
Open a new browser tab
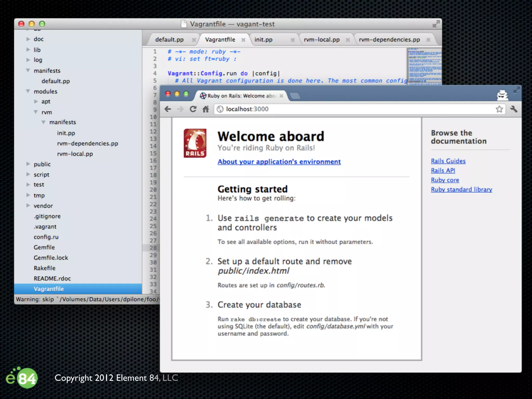(295, 96)
